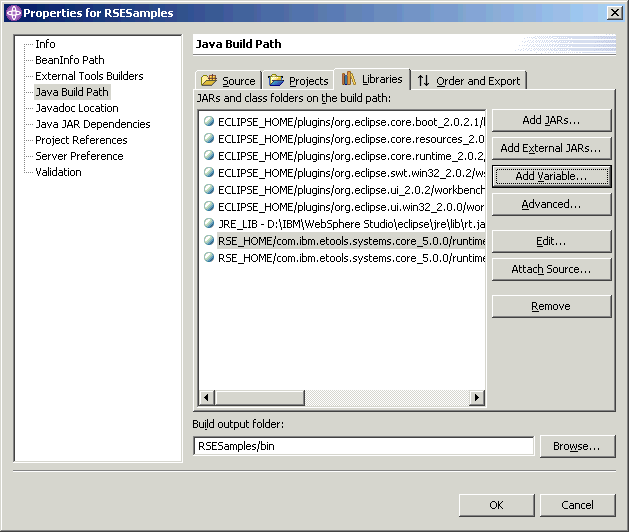Click the org.eclipse.core.boot jar icon

pyautogui.click(x=209, y=121)
